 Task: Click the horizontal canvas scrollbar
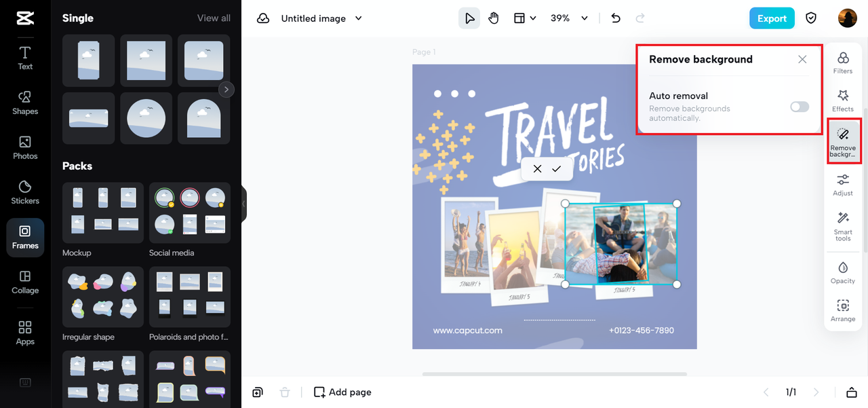click(554, 374)
